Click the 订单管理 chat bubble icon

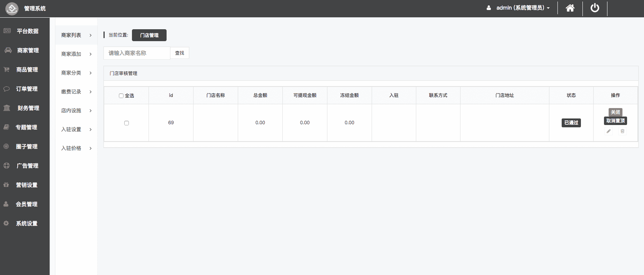click(x=7, y=88)
